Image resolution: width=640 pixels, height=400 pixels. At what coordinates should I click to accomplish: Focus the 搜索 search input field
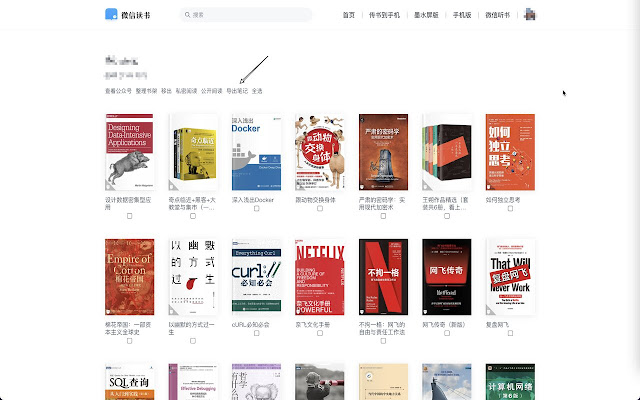(246, 15)
